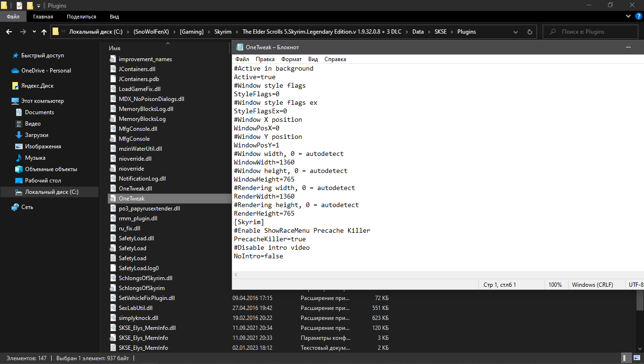Click the Properties quick access toolbar icon
644x364 pixels.
(x=19, y=6)
